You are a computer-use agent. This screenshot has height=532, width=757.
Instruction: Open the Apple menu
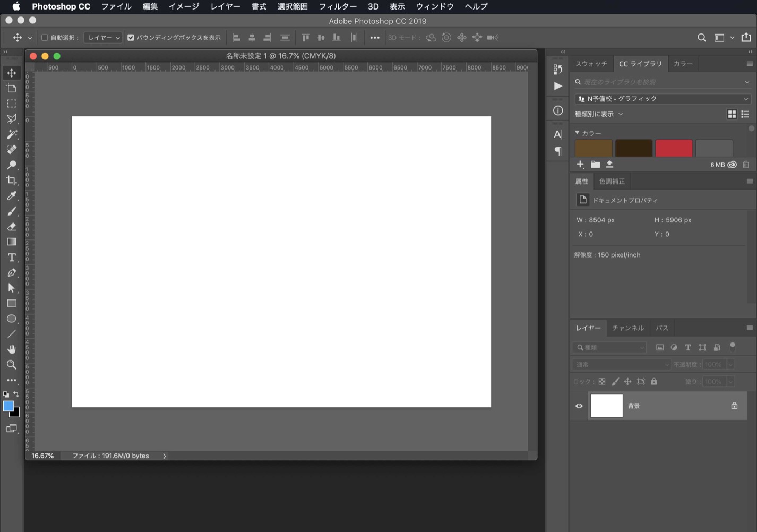16,6
